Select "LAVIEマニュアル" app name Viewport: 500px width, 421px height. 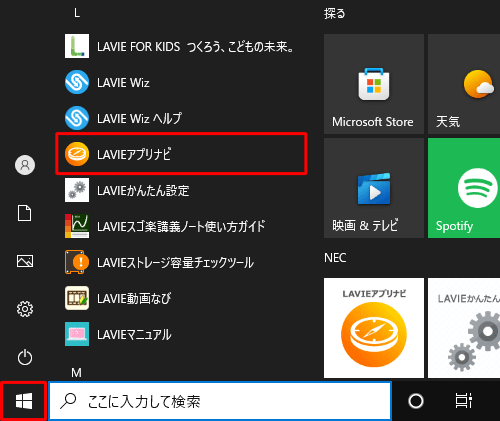pos(134,334)
